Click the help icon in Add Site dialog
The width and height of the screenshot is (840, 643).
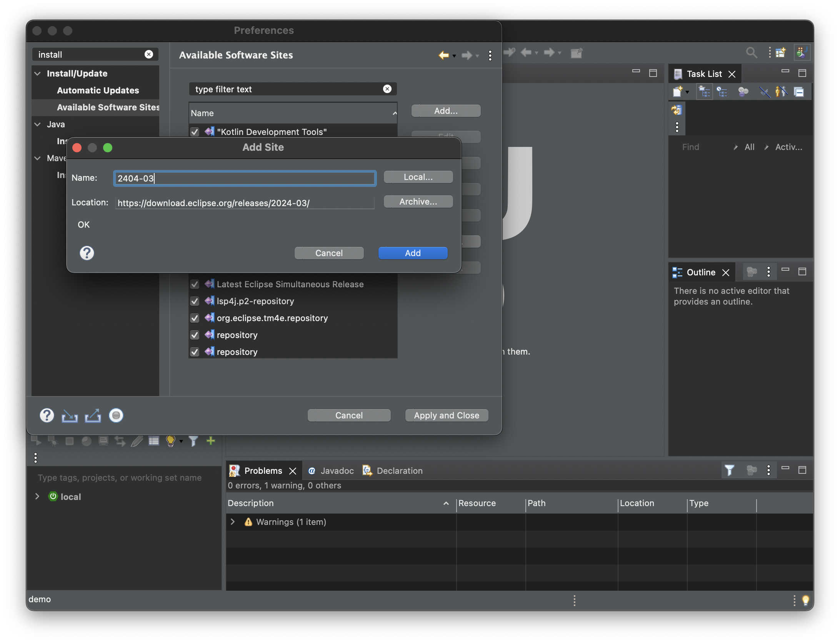(x=87, y=253)
